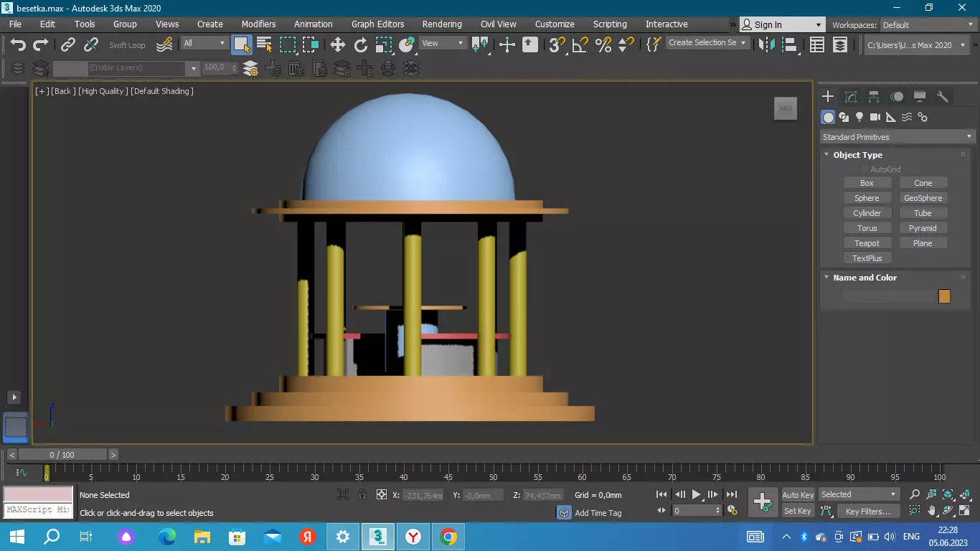Screen dimensions: 980x551
Task: Toggle Spinner Snap
Action: (x=626, y=44)
